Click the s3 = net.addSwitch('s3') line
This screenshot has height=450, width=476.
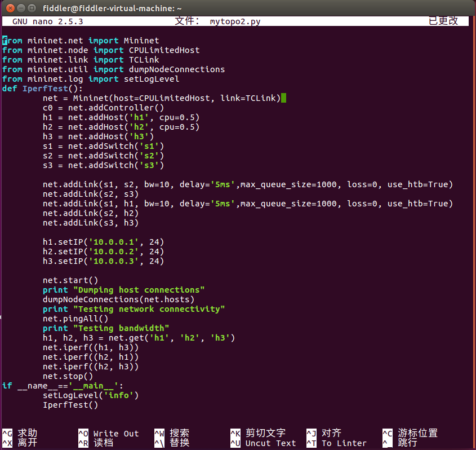103,166
